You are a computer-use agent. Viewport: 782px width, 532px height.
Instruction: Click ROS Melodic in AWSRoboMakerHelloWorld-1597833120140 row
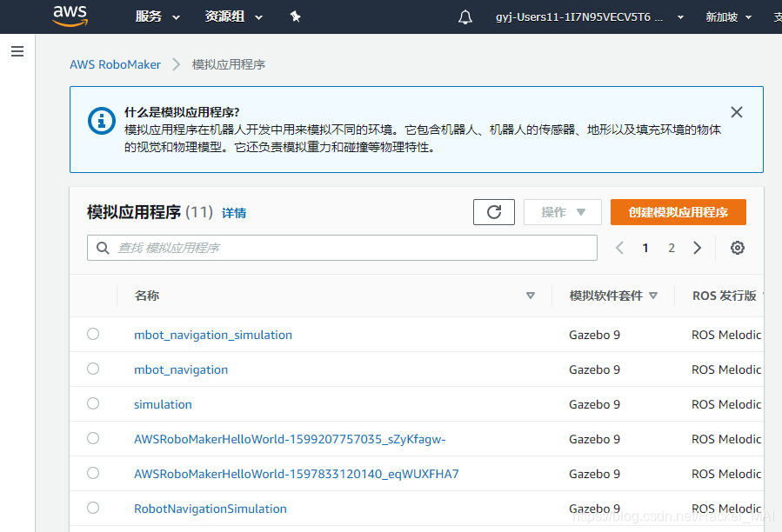(726, 474)
